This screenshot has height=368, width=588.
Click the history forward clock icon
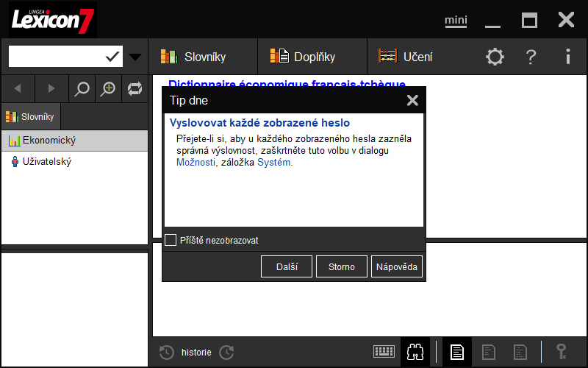click(226, 353)
